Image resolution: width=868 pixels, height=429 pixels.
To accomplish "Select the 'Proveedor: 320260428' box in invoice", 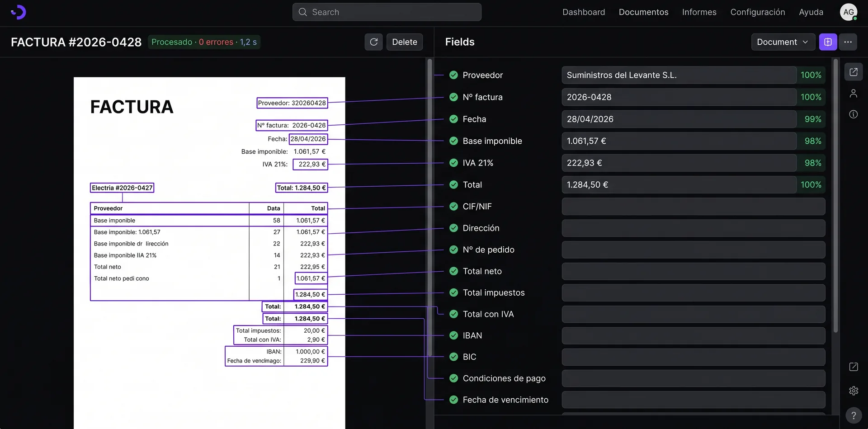I will (292, 103).
